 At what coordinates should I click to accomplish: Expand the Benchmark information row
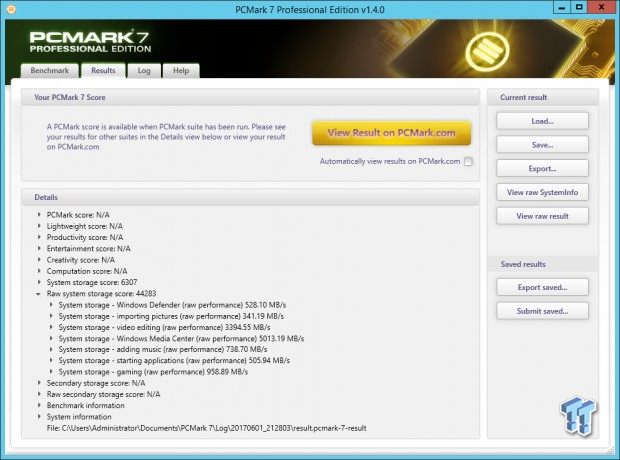pyautogui.click(x=39, y=405)
